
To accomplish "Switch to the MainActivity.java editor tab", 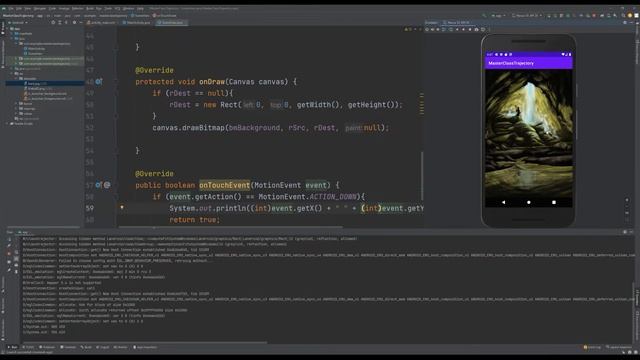I will tap(137, 23).
